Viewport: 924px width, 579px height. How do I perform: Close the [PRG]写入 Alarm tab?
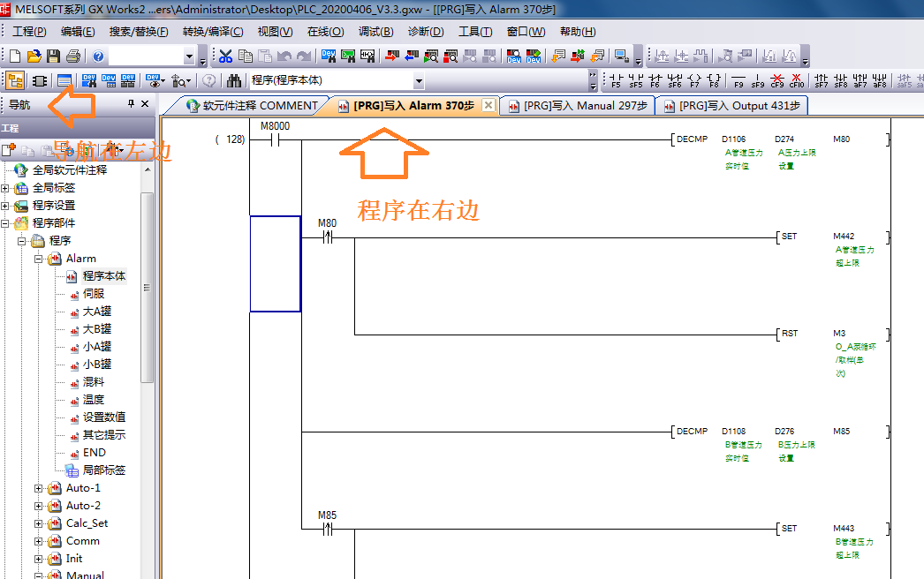[489, 106]
